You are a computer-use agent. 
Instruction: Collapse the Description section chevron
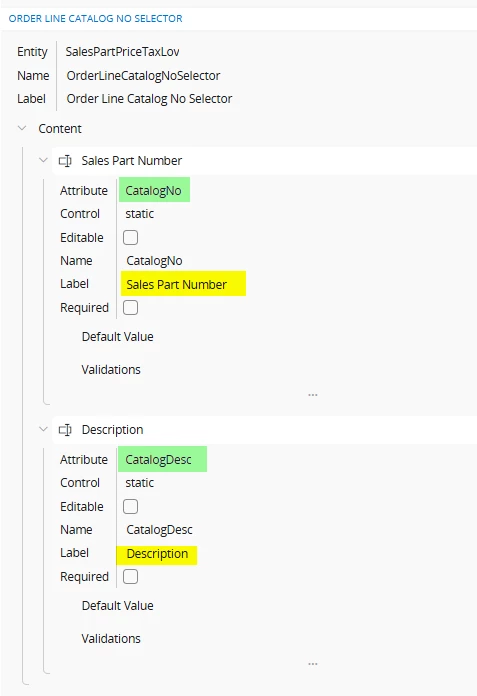pos(43,429)
